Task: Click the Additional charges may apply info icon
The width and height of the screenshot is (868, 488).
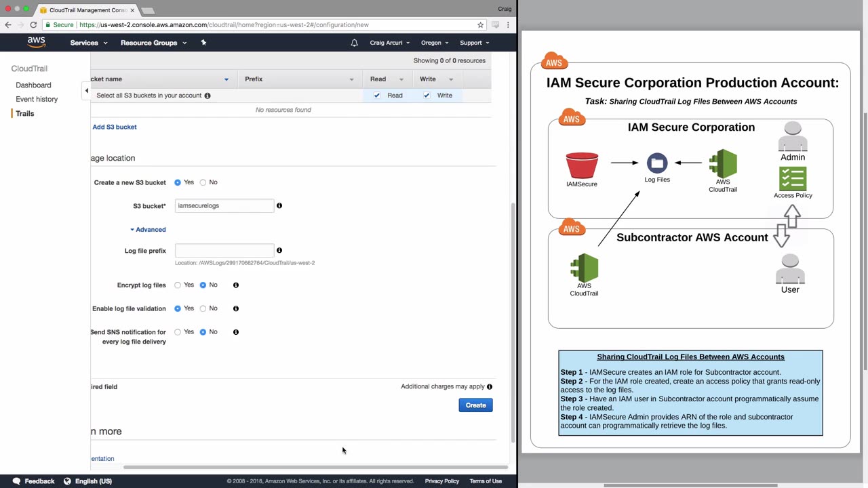Action: pyautogui.click(x=490, y=387)
